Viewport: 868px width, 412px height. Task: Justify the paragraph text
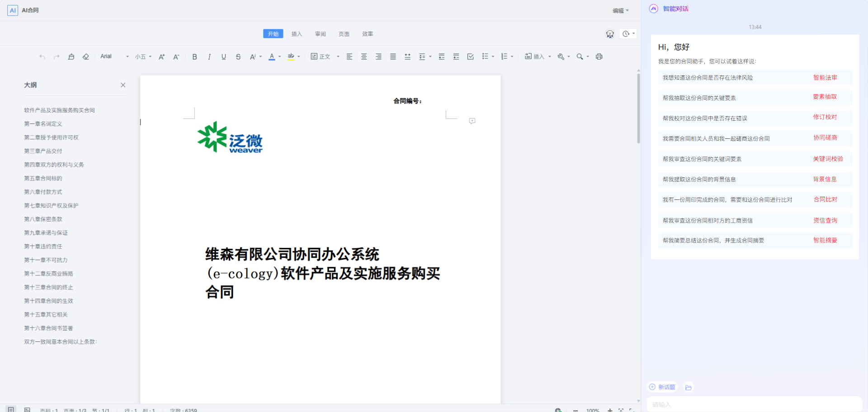(x=393, y=57)
